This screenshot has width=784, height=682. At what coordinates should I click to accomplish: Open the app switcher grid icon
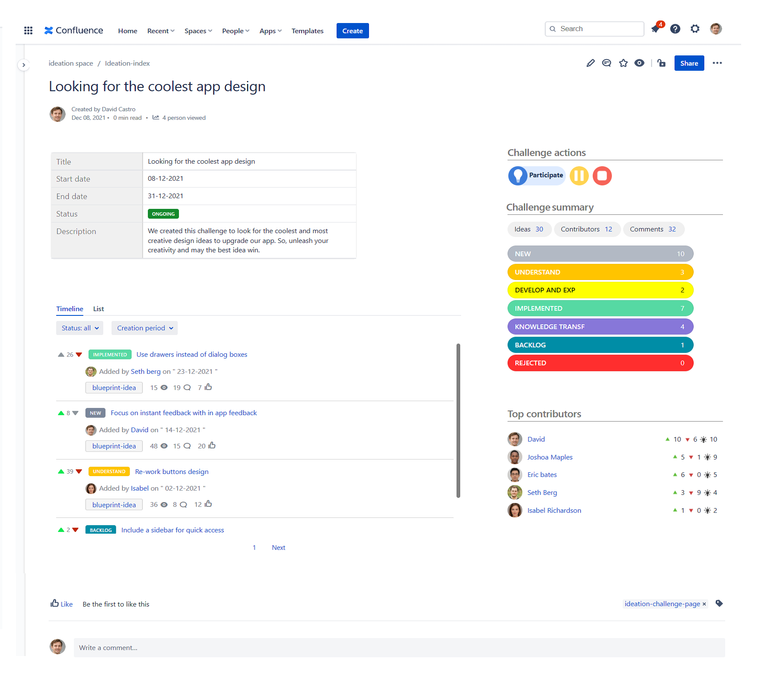pos(28,30)
